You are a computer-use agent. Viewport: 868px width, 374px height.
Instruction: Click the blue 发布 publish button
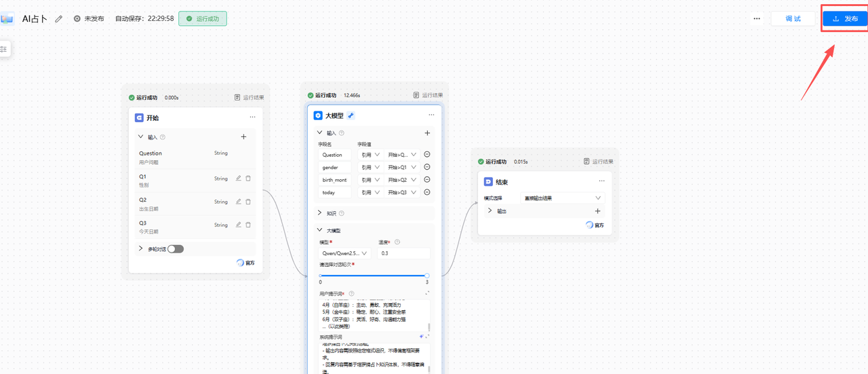[845, 19]
